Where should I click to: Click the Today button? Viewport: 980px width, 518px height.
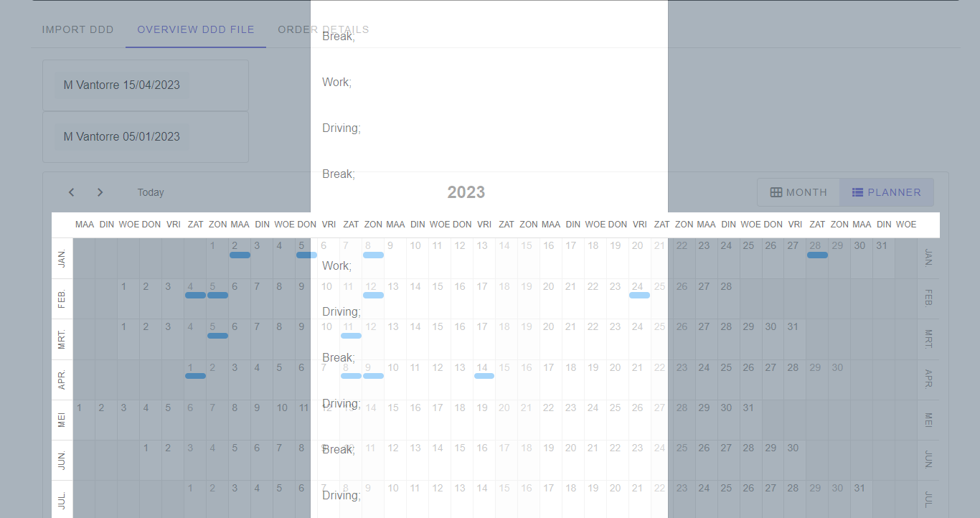pyautogui.click(x=150, y=192)
